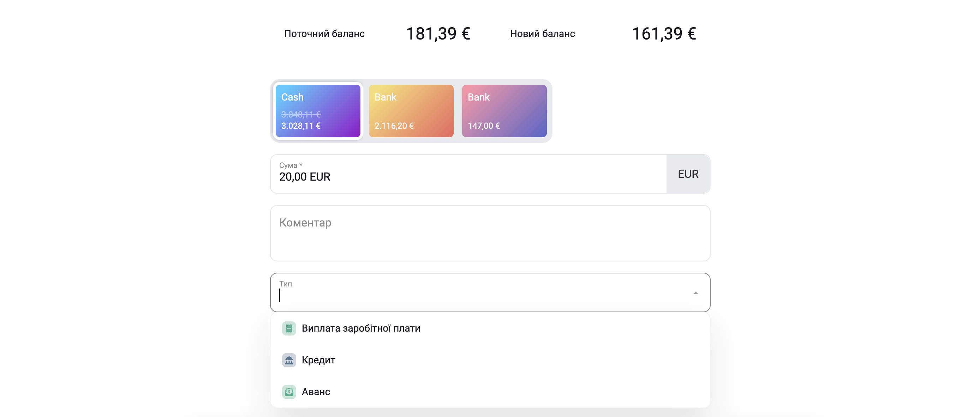Click the 161,39 € new balance value
The image size is (980, 417).
pyautogui.click(x=664, y=34)
